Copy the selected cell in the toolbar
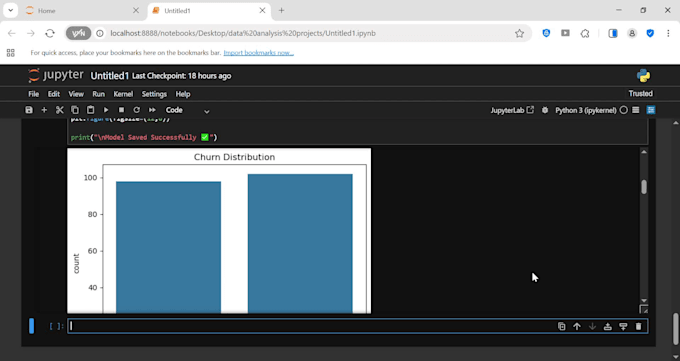 (x=75, y=110)
